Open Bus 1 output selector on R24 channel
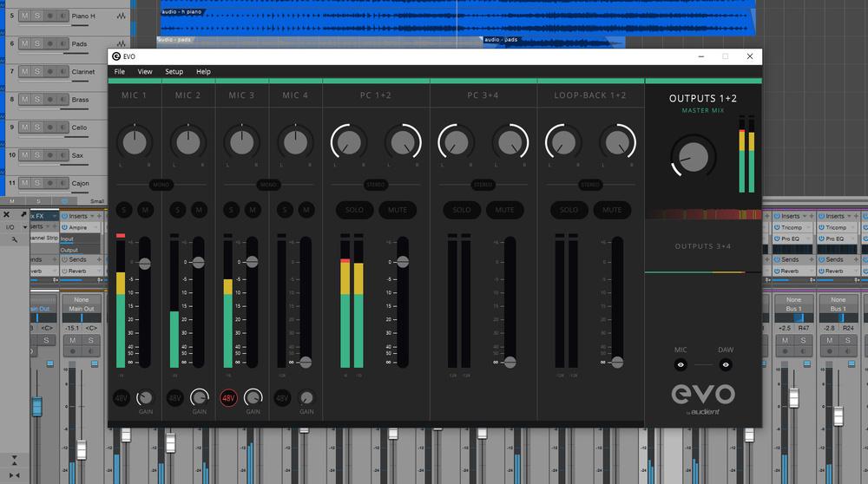Screen dimensions: 868x484 pos(838,309)
